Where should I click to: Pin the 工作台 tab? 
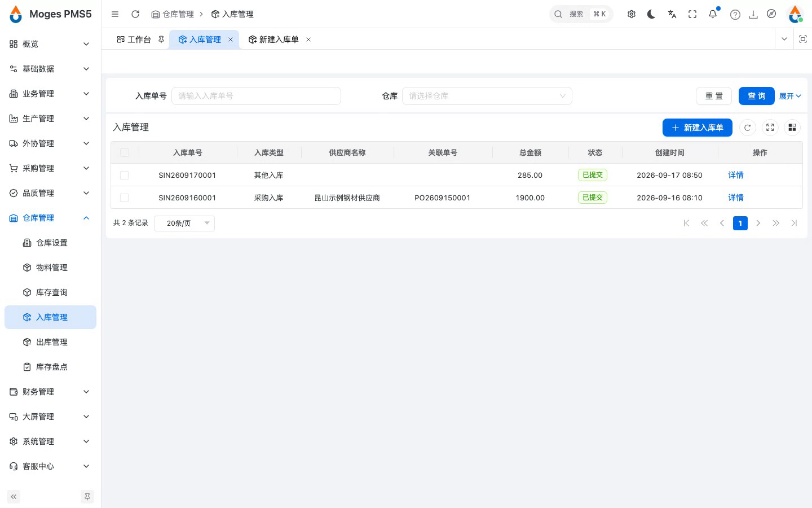pos(161,40)
